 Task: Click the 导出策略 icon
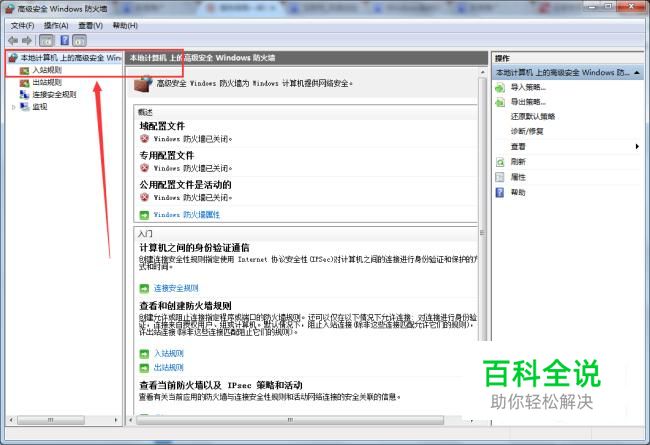500,102
